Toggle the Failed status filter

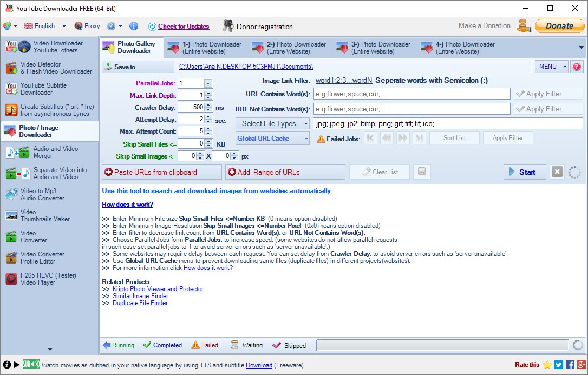(205, 345)
